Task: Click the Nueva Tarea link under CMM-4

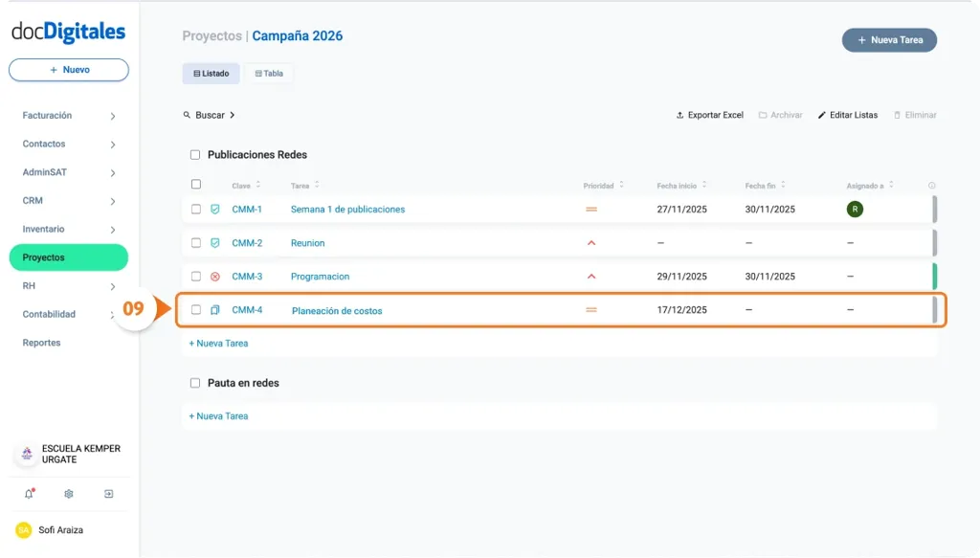Action: [218, 343]
